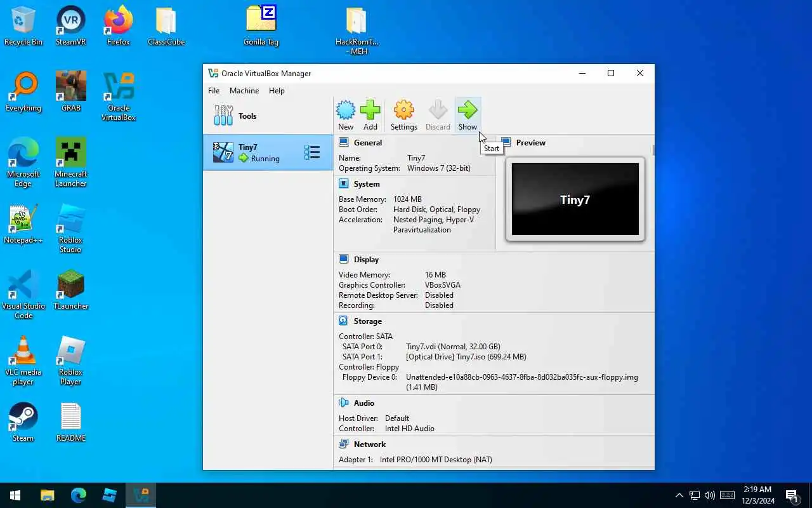812x508 pixels.
Task: Select the Tiny7 virtual machine entry
Action: (x=268, y=152)
